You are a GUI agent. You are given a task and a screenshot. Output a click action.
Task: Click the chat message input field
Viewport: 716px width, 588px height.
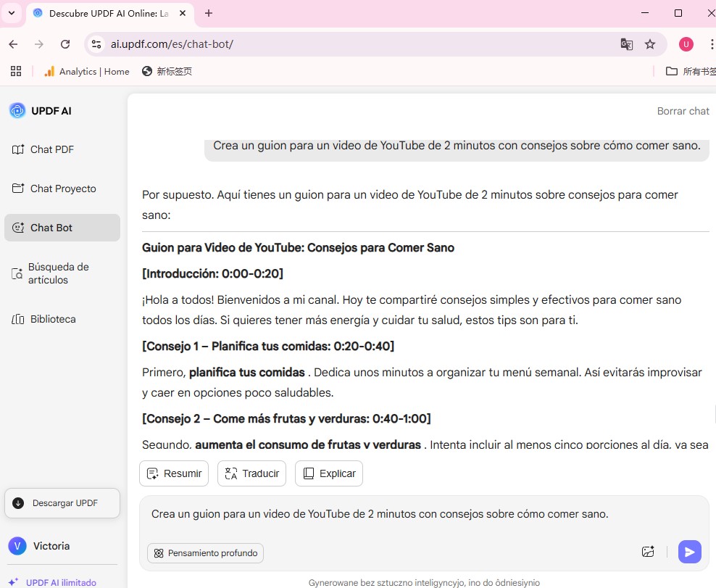click(425, 514)
